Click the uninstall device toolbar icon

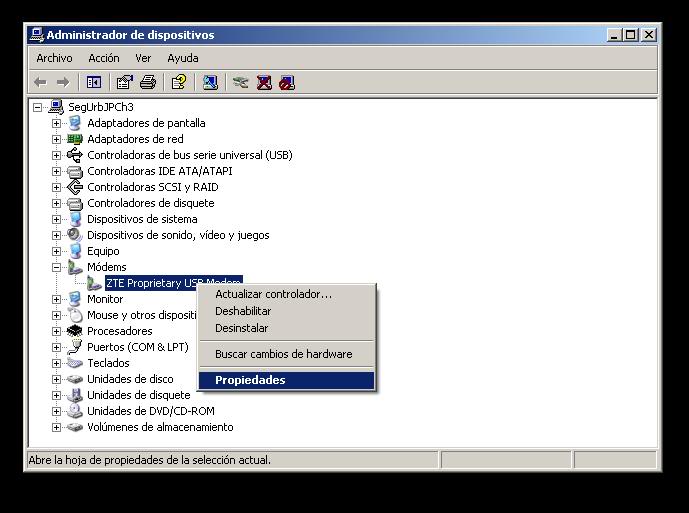coord(264,82)
